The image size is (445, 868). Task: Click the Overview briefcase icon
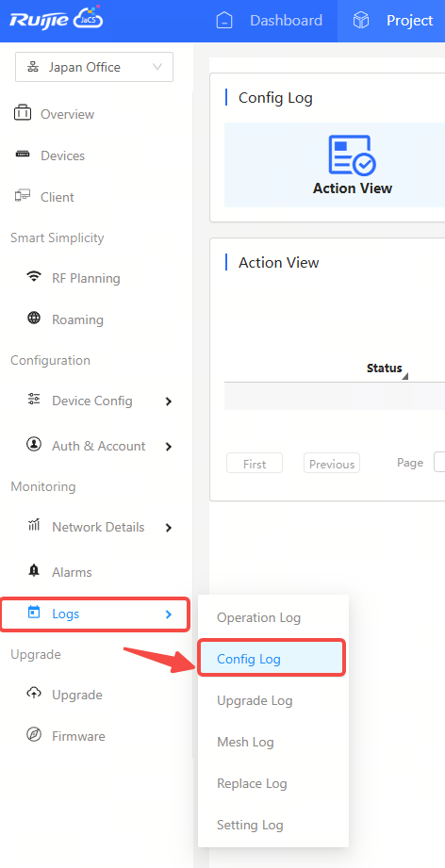click(23, 113)
